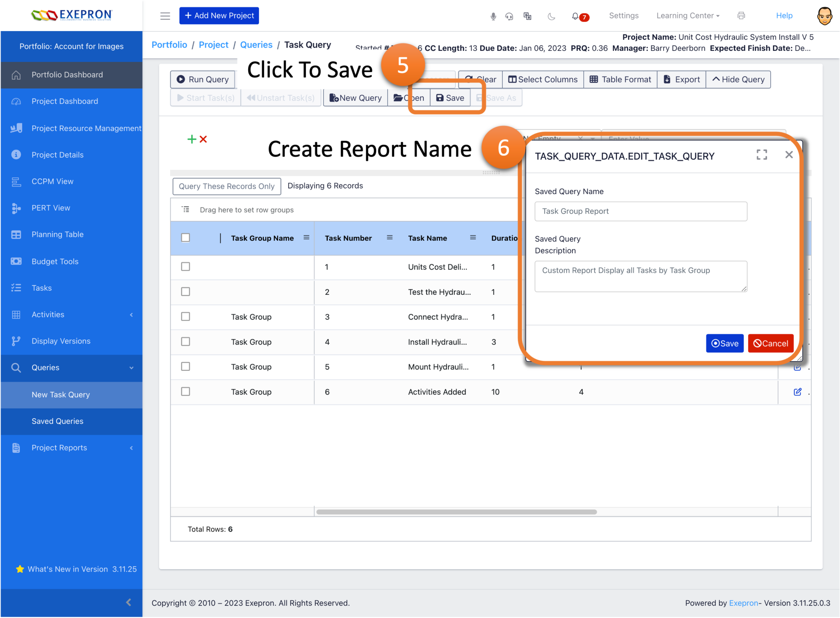Open notifications via the bell icon
840x618 pixels.
point(576,16)
